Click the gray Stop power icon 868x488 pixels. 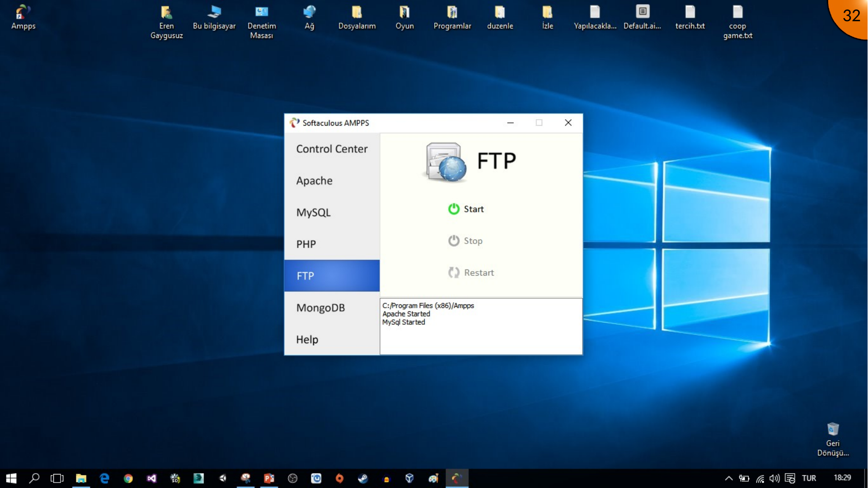(x=454, y=240)
